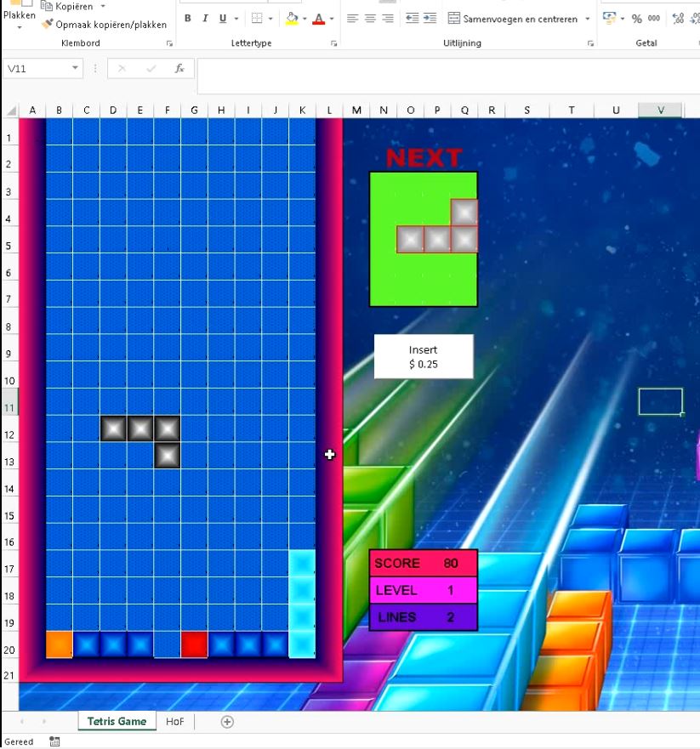Click Insert $ 0.25 button
The width and height of the screenshot is (700, 749).
point(424,357)
